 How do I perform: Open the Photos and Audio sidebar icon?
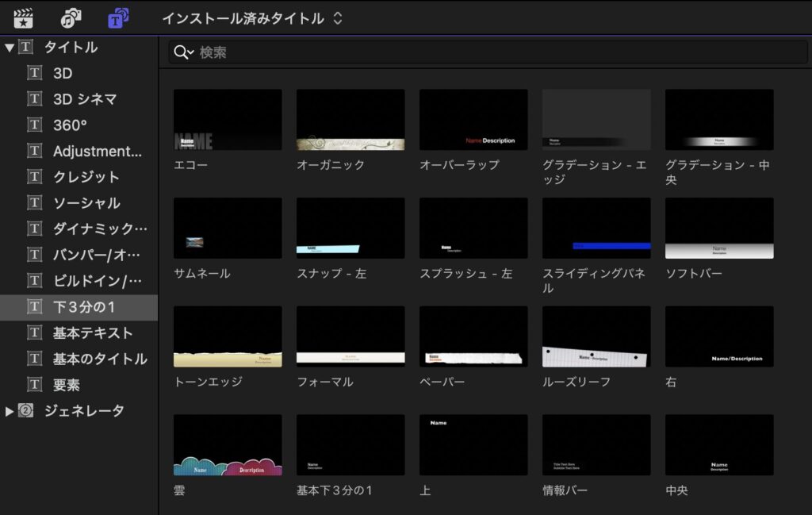71,17
